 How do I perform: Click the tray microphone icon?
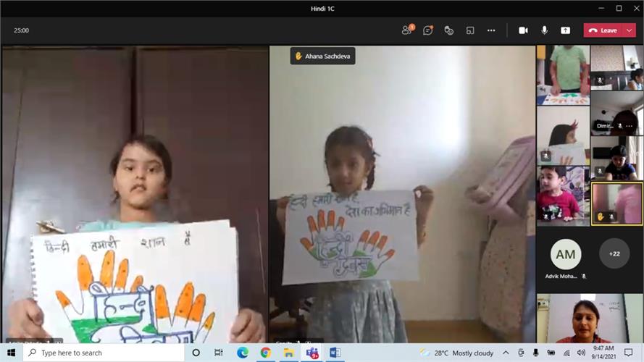(x=535, y=353)
